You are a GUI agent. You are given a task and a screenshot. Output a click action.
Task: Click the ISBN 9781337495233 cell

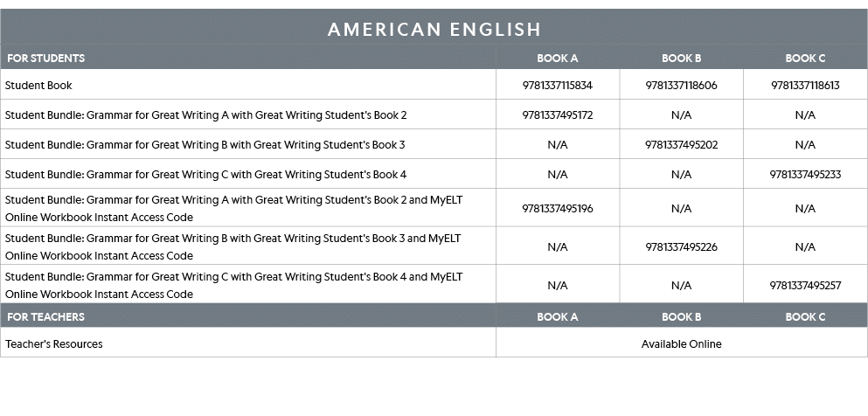point(805,175)
